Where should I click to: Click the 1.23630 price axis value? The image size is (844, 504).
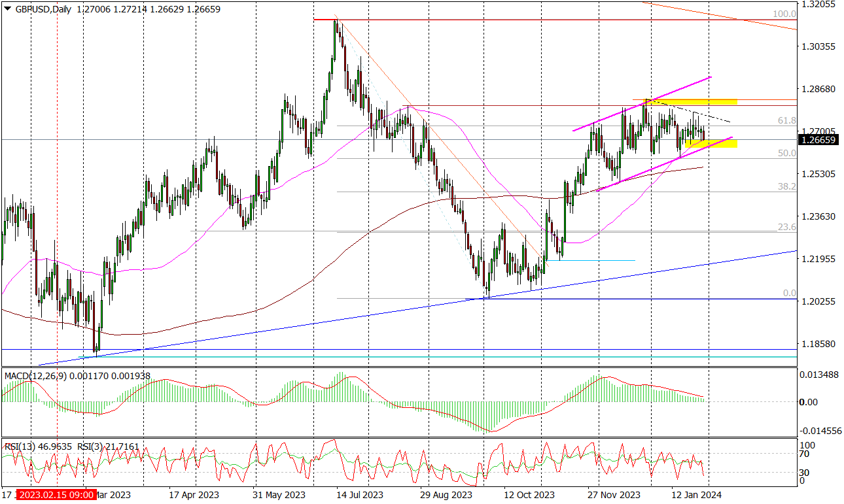click(818, 216)
